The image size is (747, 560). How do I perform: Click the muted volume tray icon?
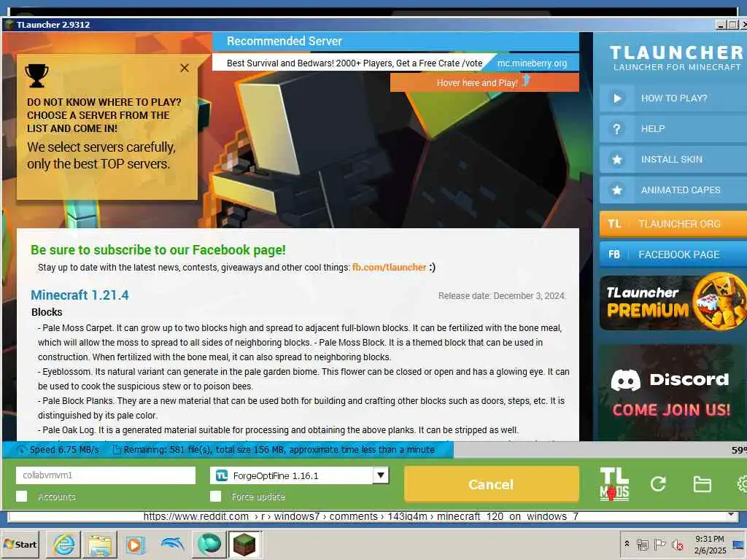pos(677,544)
